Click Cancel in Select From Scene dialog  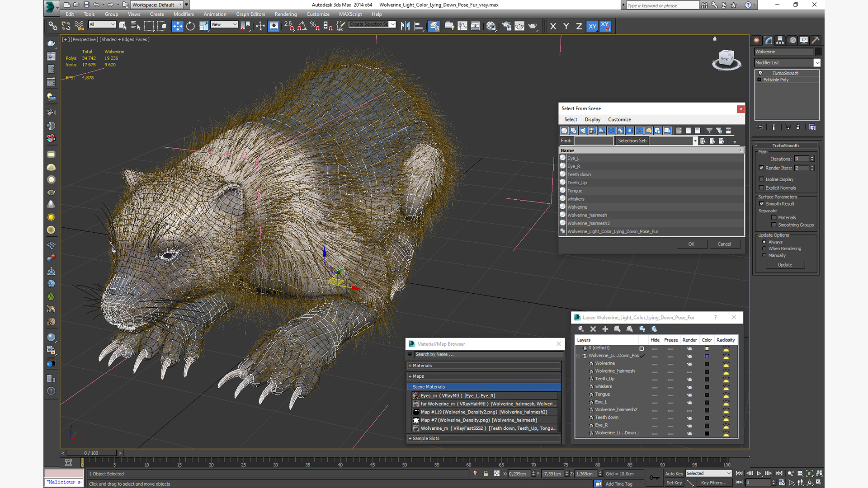[724, 244]
